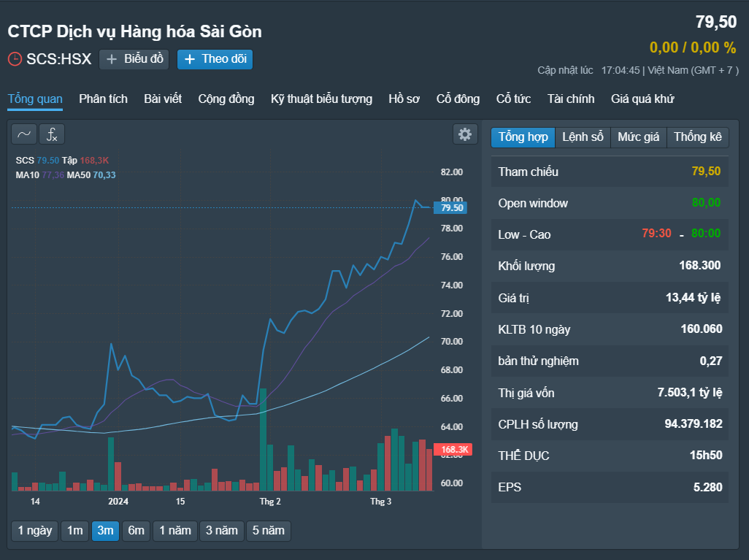Click Cao value 80:00
The width and height of the screenshot is (749, 560).
coord(706,233)
